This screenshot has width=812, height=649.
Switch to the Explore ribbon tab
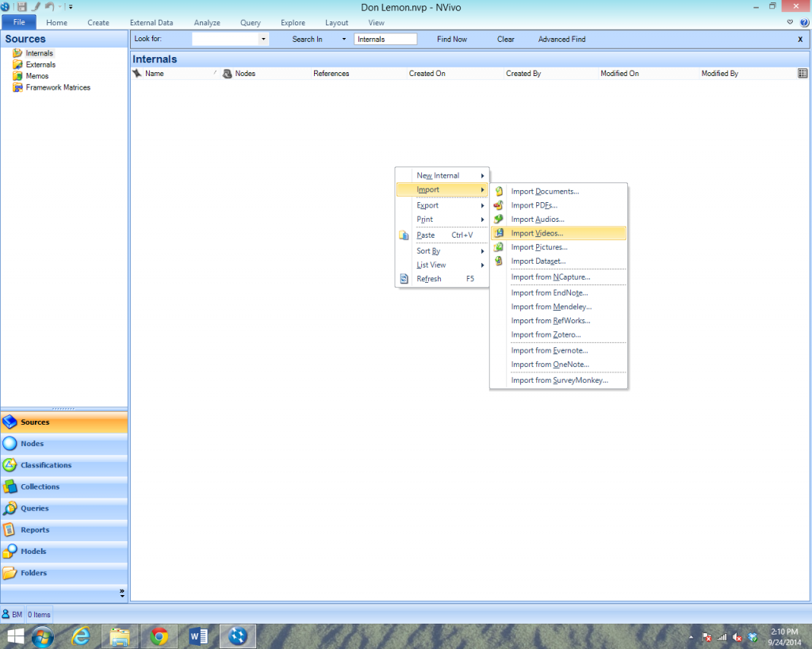tap(293, 23)
